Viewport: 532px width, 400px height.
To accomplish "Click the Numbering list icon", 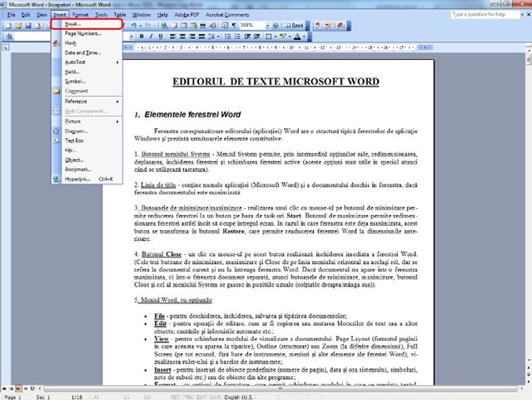I will [228, 37].
